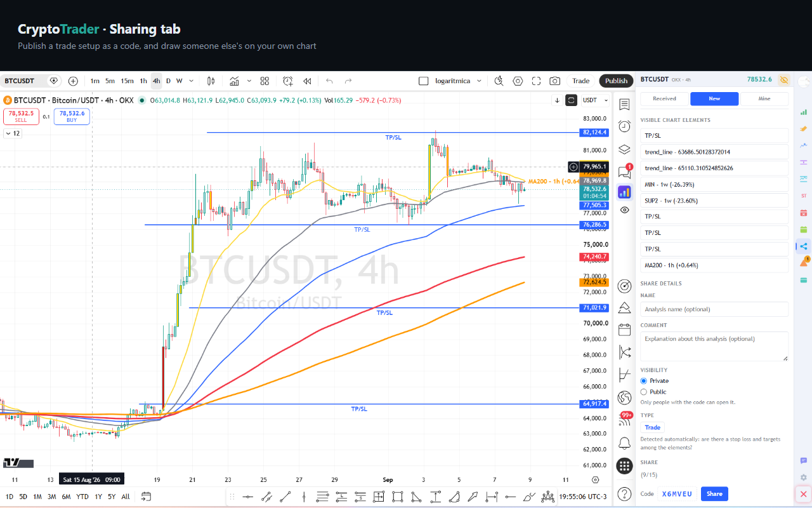Screen dimensions: 812x508
Task: Toggle the hide-eye icon in share panel header
Action: 784,80
